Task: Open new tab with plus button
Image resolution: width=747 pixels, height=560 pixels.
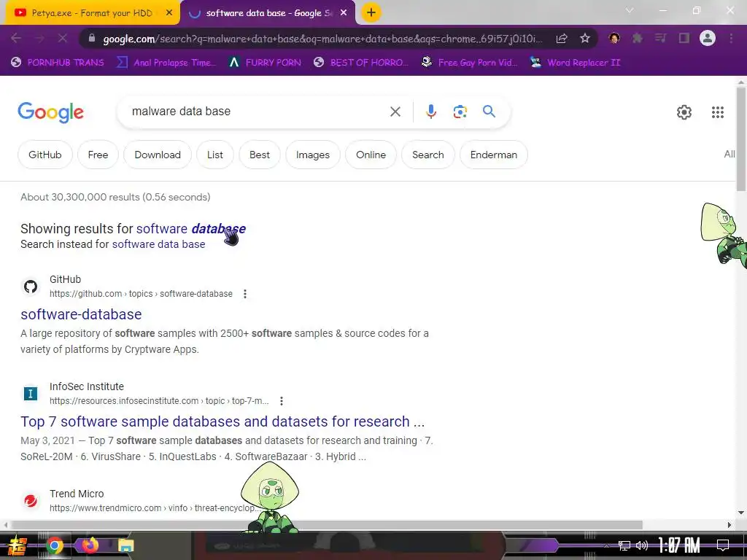Action: point(371,12)
